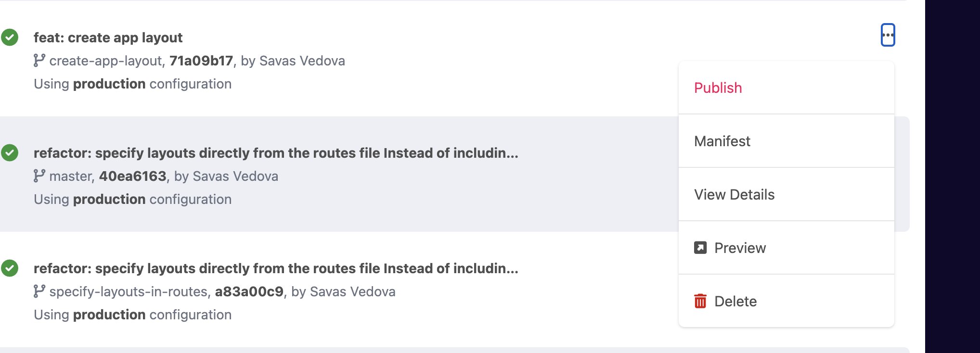Choose Manifest in the actions menu
This screenshot has width=980, height=353.
pos(722,141)
